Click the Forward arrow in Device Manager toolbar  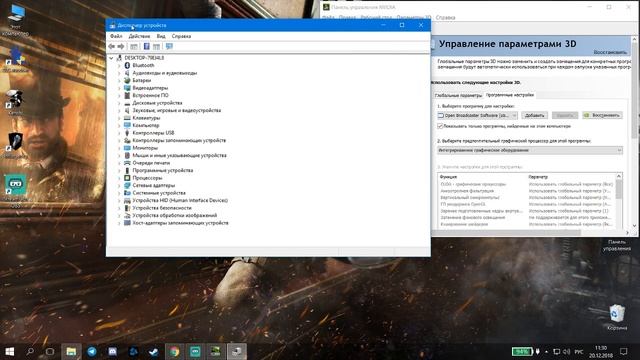point(121,47)
